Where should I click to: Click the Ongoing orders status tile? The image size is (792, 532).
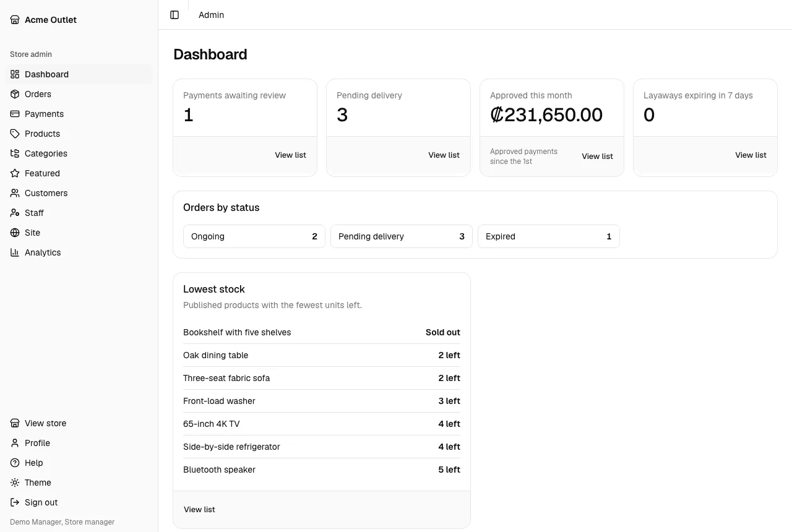(x=254, y=236)
